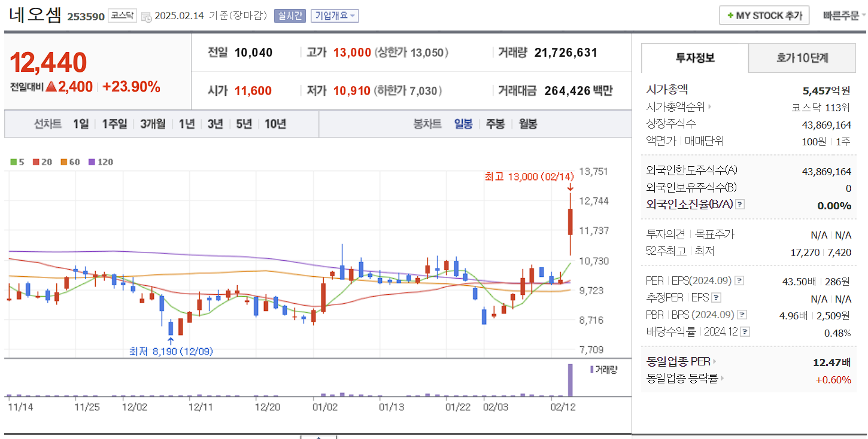868x439 pixels.
Task: Click the question mark next to PBR BPS
Action: 741,315
